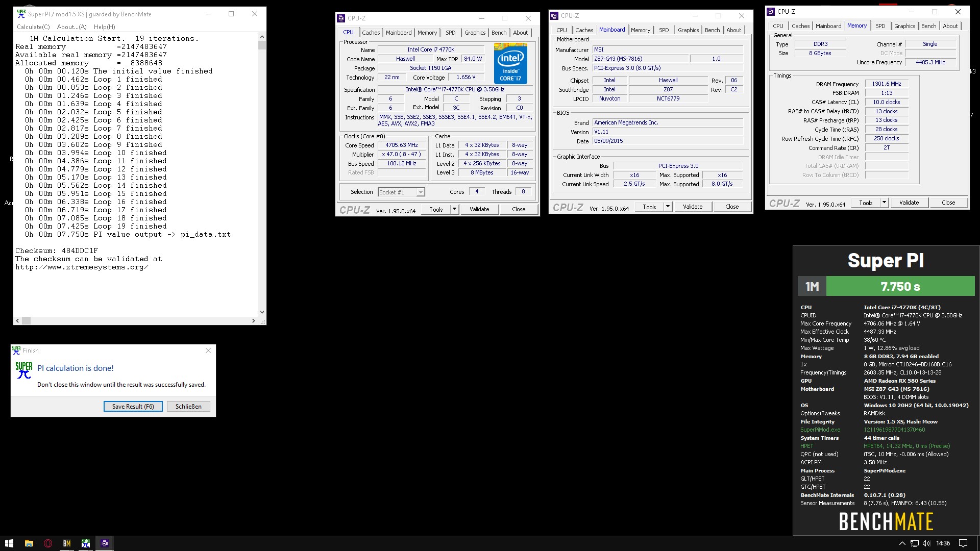Open Tools dropdown arrow in CPU window
Screen dimensions: 980x551
[454, 209]
